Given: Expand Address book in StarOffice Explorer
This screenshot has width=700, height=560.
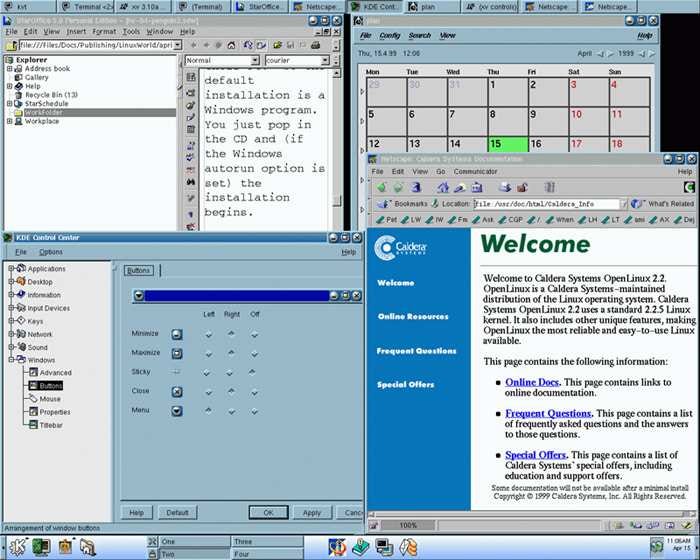Looking at the screenshot, I should point(9,69).
